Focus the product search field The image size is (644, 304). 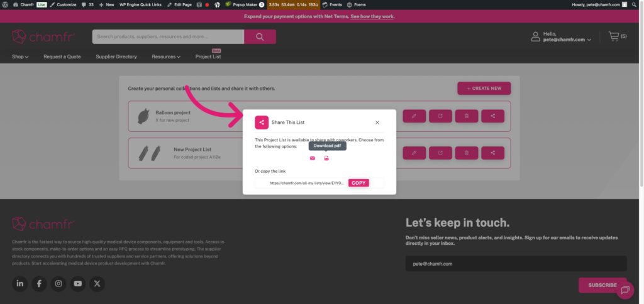[168, 36]
